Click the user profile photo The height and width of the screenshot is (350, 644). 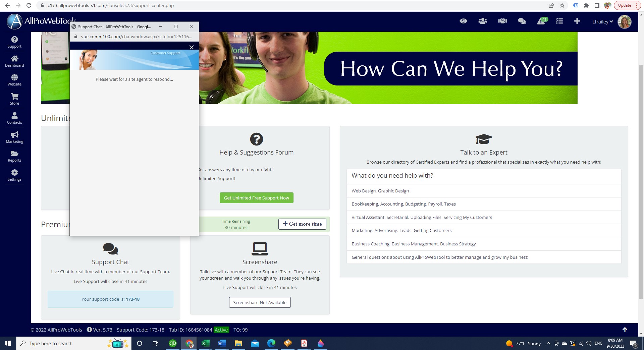625,21
